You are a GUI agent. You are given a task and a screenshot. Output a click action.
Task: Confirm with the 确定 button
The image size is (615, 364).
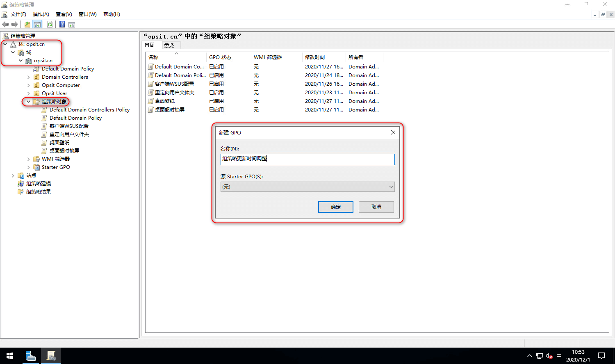(336, 207)
